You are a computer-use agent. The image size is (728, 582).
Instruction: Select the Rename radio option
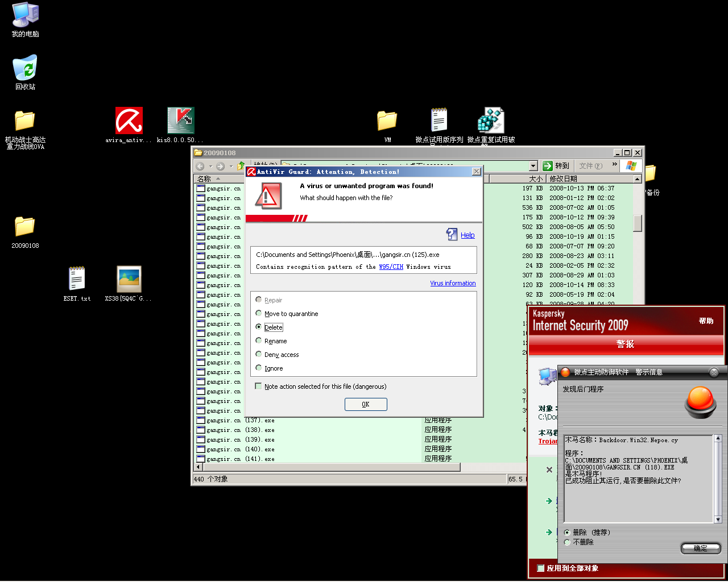click(259, 340)
